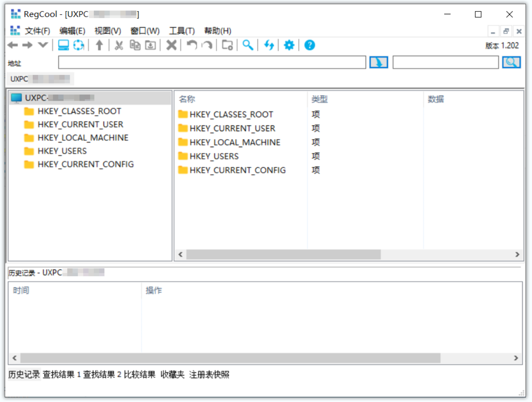
Task: Click the Copy icon in toolbar
Action: pyautogui.click(x=135, y=45)
